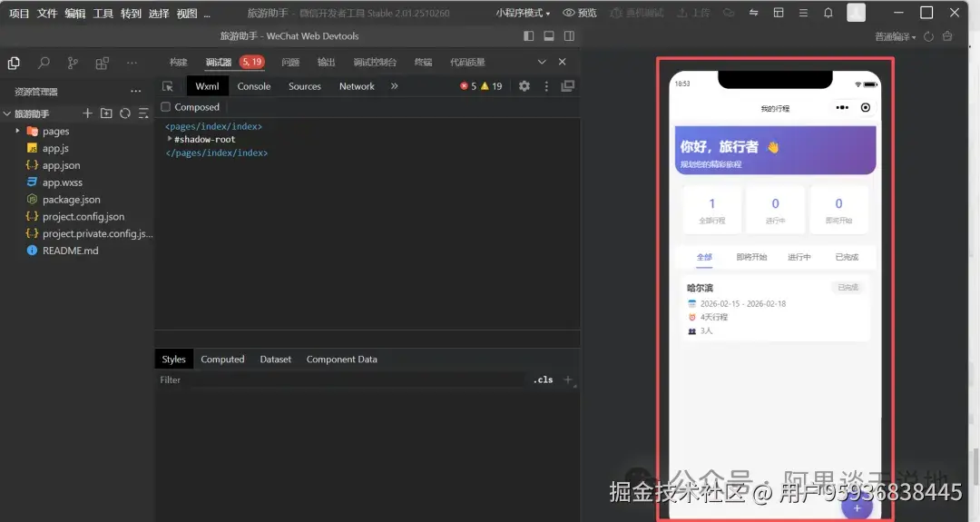Screen dimensions: 980x522
Task: Click the yellow warning count 19
Action: pyautogui.click(x=492, y=86)
